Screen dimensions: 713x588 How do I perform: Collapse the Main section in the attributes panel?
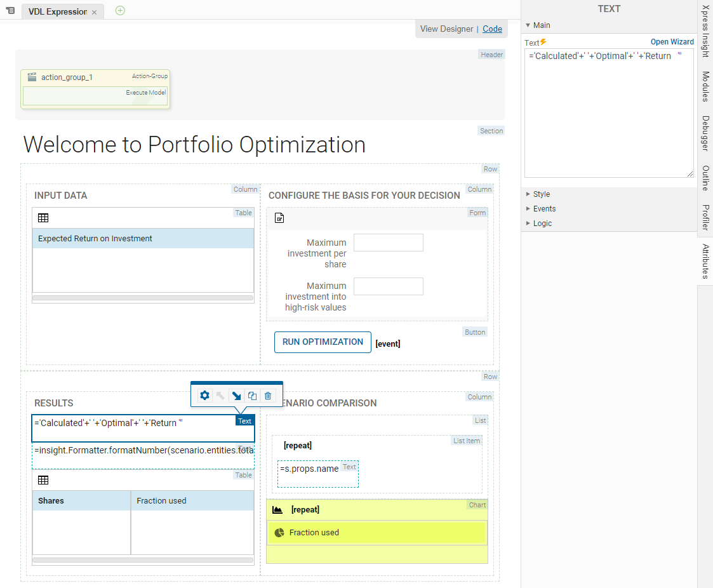pyautogui.click(x=528, y=25)
